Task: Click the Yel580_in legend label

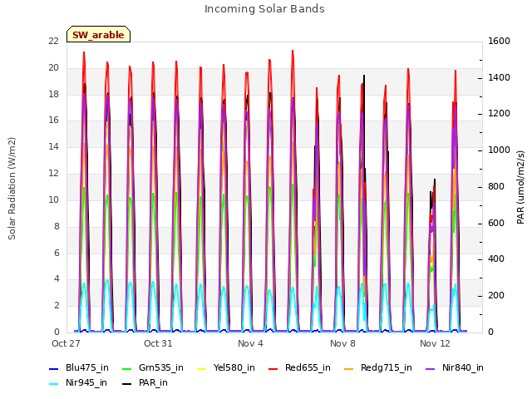Action: [234, 367]
